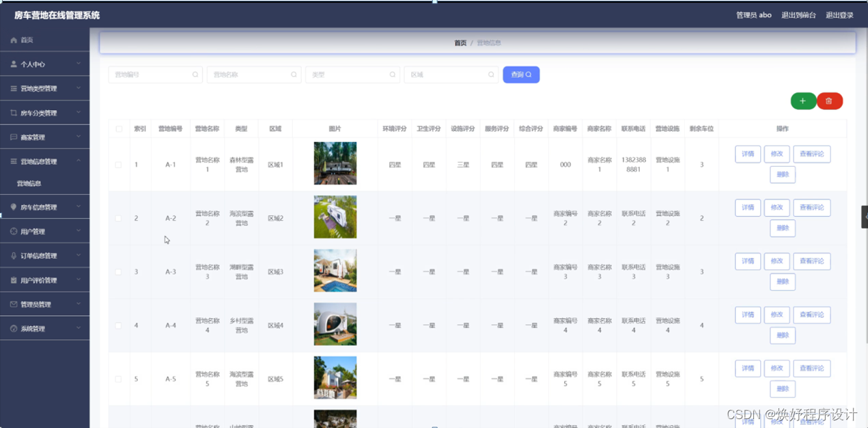This screenshot has height=428, width=868.
Task: Tick the checkbox for row A-3
Action: coord(119,272)
